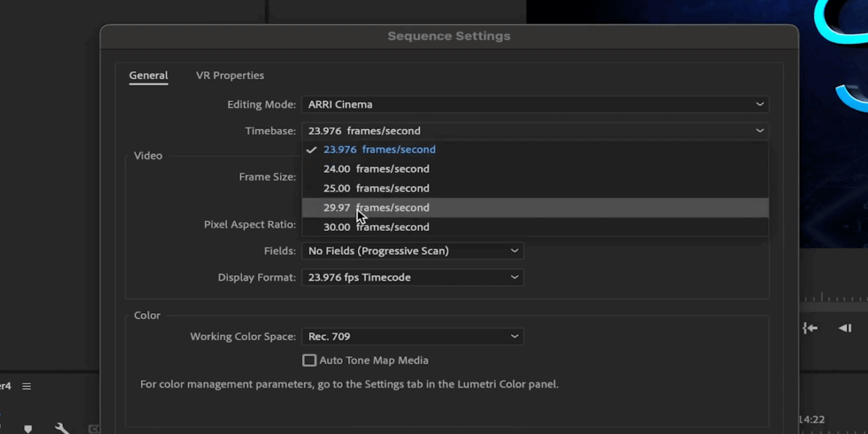
Task: Toggle the captions track CC icon
Action: 94,429
